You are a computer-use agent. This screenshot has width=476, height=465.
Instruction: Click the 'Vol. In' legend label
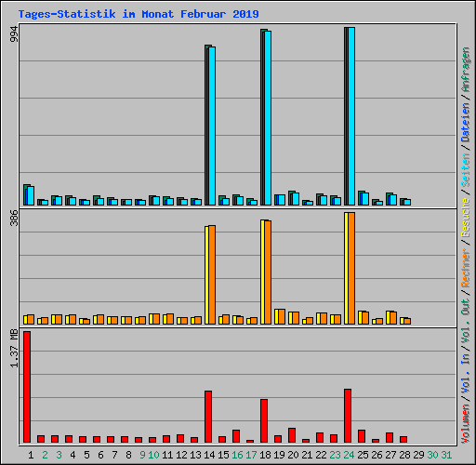pos(466,374)
